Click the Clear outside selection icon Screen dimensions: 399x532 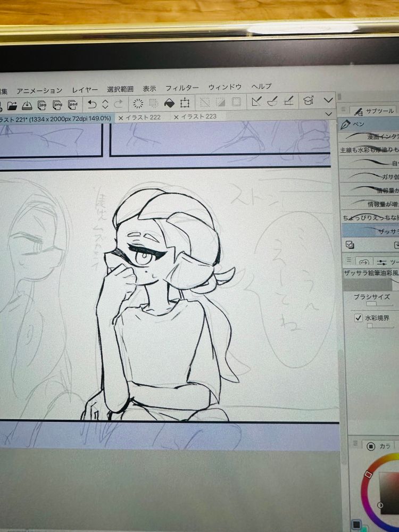tap(154, 103)
